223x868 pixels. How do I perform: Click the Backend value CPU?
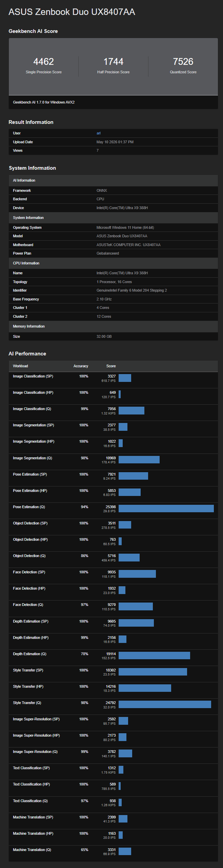(x=100, y=199)
